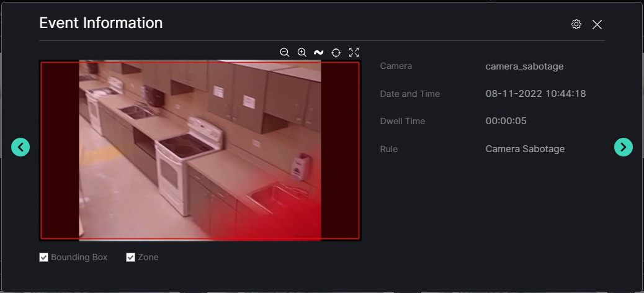
Task: Zoom in the event image
Action: point(302,52)
